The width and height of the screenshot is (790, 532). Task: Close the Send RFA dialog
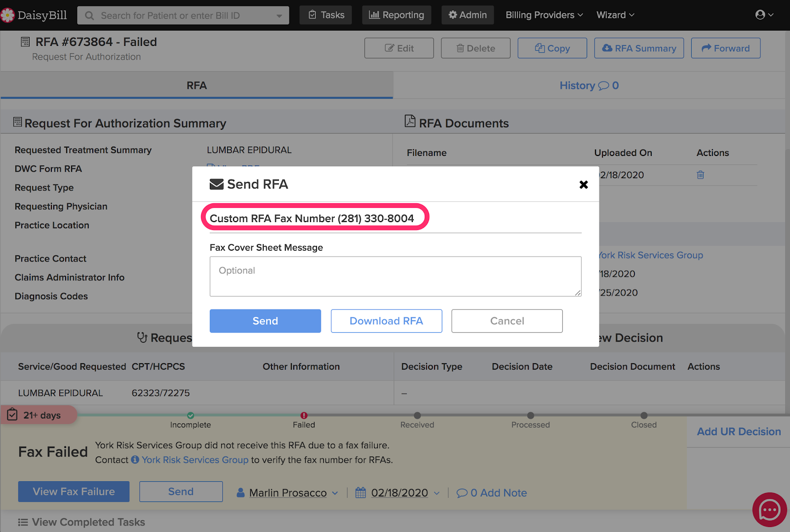tap(584, 185)
